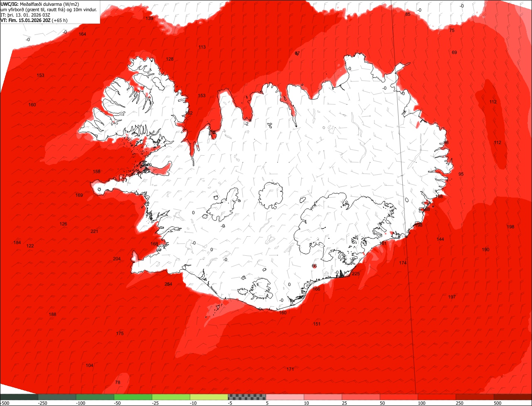Screen dimensions: 532x406
Task: Click the legend label '-250'
Action: click(x=42, y=403)
